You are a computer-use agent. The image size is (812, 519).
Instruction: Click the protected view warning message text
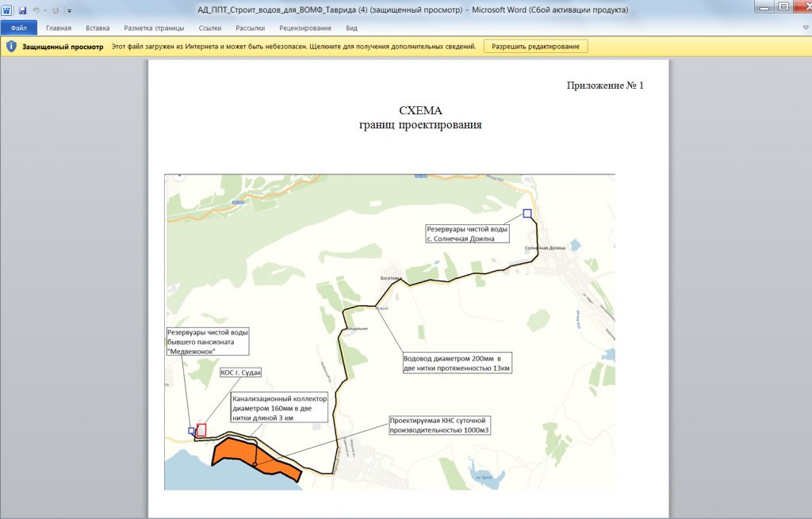pos(293,47)
